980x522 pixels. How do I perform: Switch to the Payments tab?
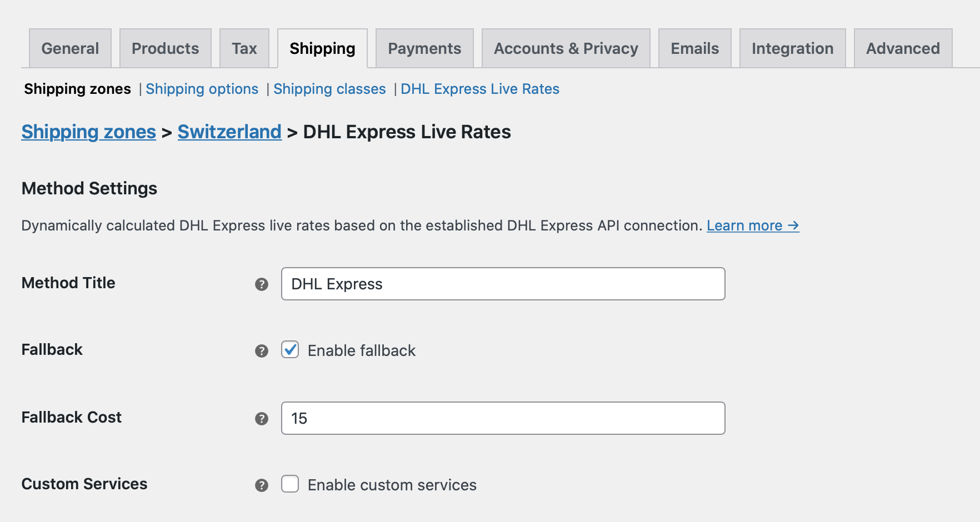[424, 48]
